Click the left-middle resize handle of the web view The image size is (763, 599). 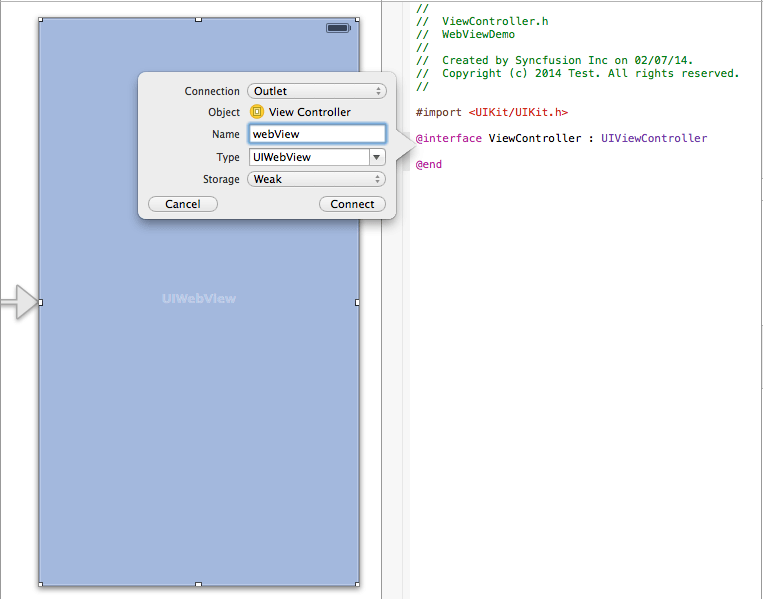[40, 302]
